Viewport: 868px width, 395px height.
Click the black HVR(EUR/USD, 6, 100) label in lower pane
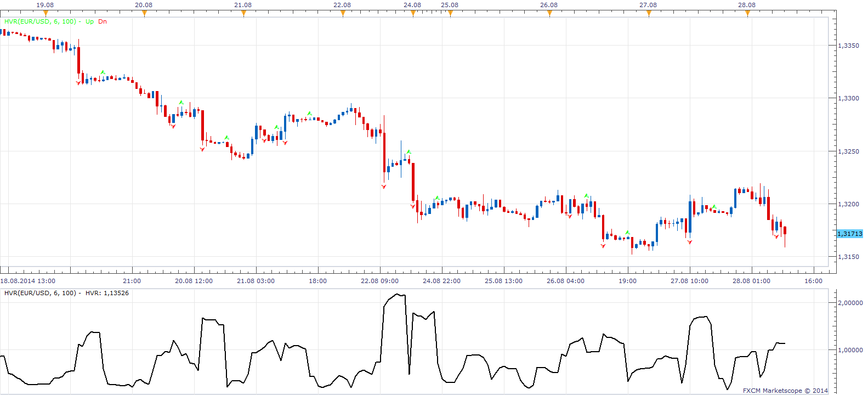(40, 293)
